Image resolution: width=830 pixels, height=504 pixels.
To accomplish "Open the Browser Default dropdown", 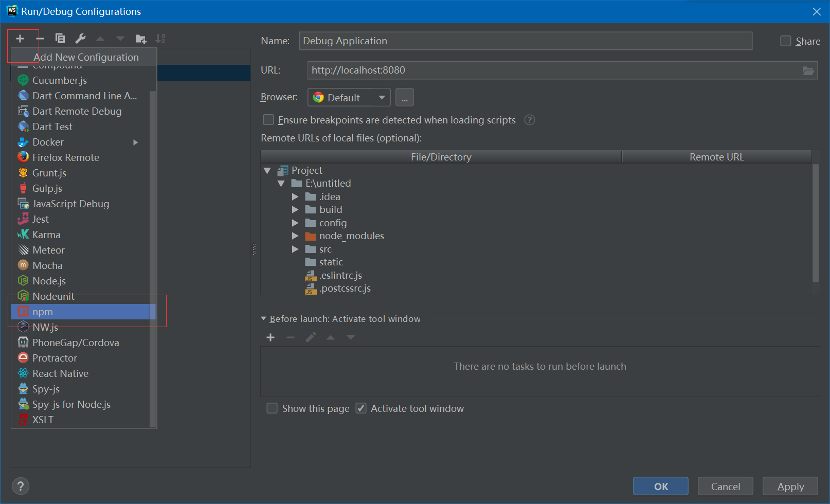I will click(349, 97).
